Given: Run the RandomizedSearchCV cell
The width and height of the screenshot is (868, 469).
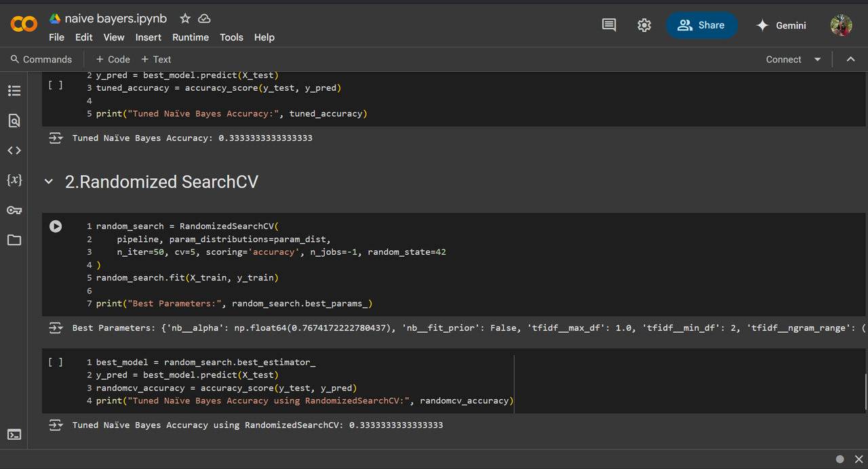Looking at the screenshot, I should click(56, 226).
